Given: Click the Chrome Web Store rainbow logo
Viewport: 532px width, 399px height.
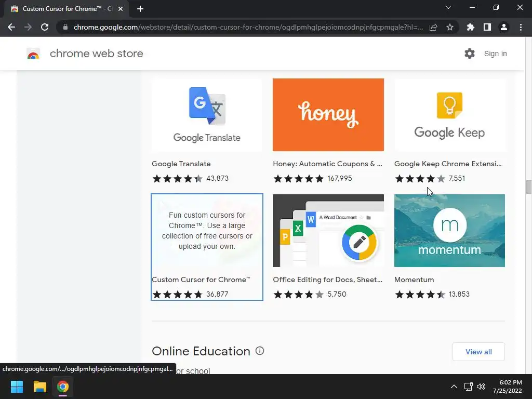Looking at the screenshot, I should [33, 54].
